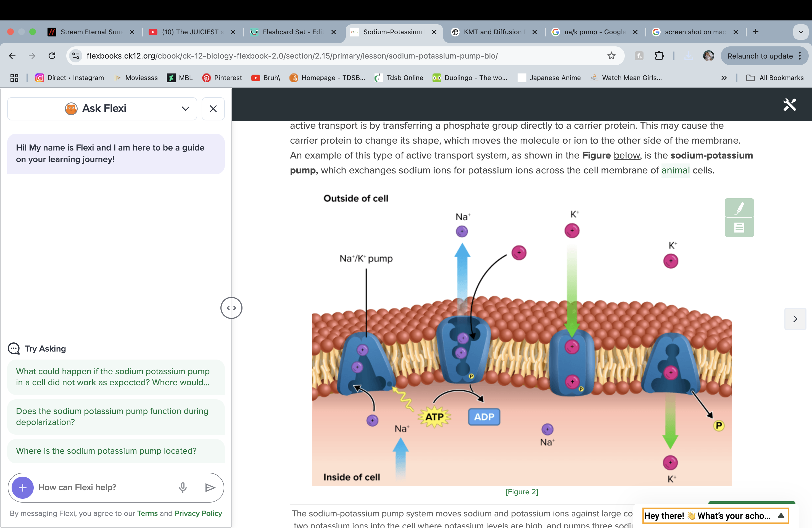
Task: Open a new browser tab
Action: [x=756, y=32]
